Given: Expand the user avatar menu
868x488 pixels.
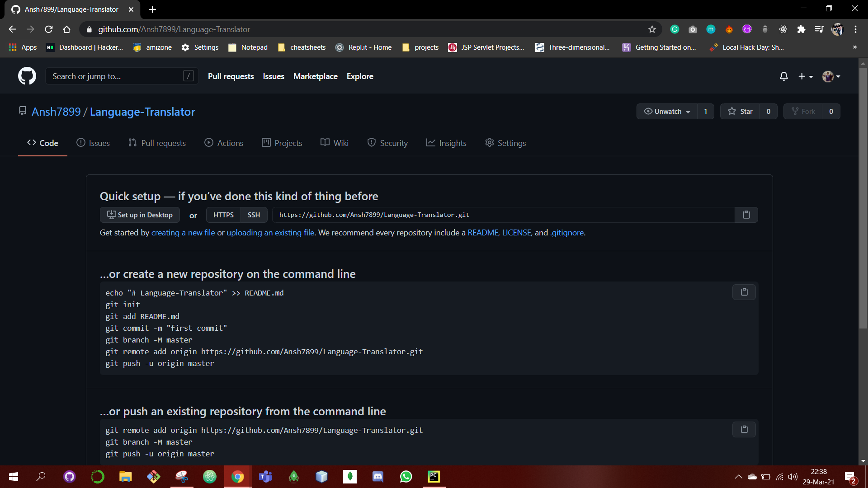Looking at the screenshot, I should pyautogui.click(x=831, y=76).
